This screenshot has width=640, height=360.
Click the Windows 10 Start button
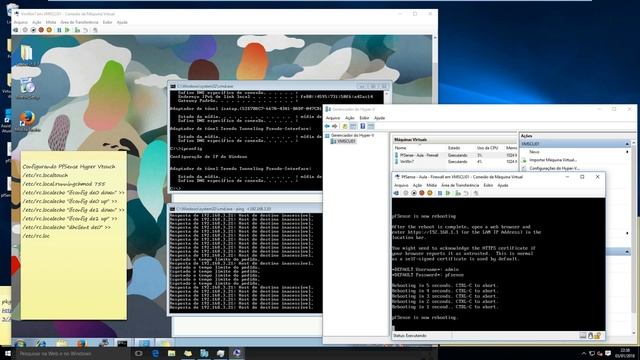click(x=7, y=353)
